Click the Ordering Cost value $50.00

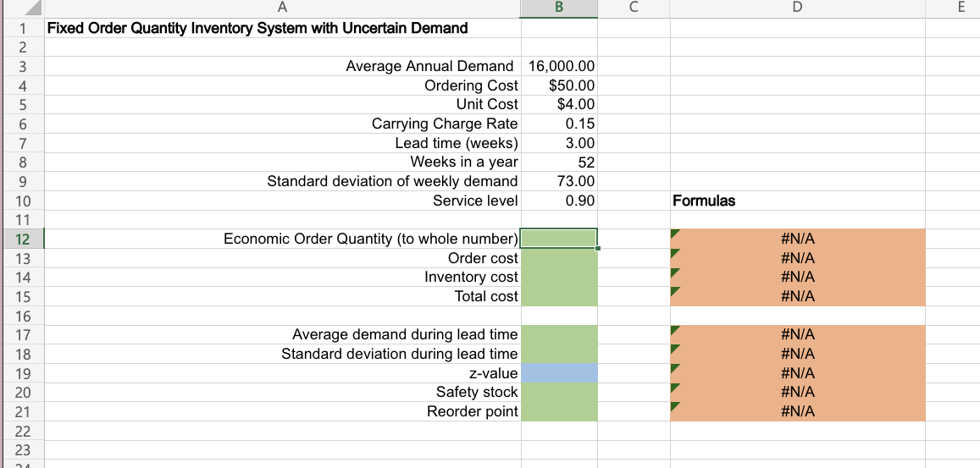pyautogui.click(x=560, y=85)
